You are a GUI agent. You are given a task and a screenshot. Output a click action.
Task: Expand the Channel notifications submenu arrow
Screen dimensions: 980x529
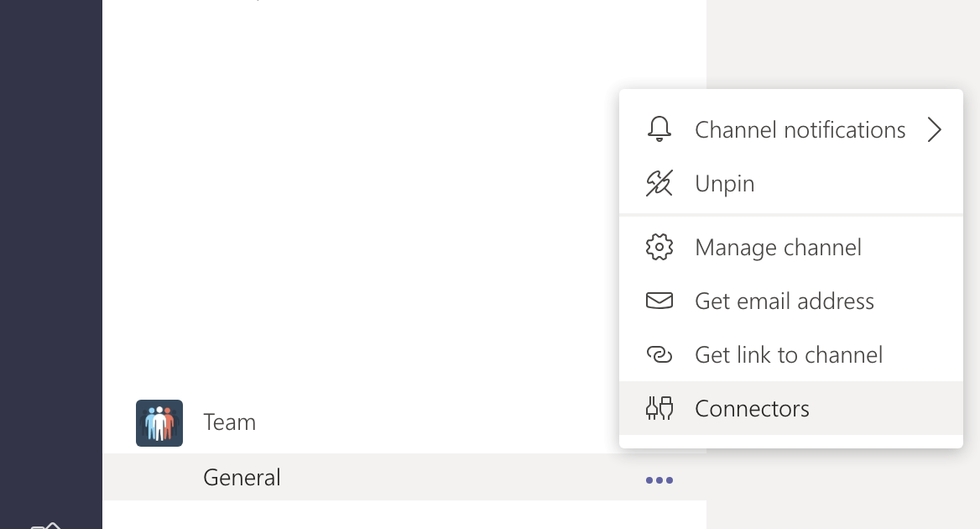(x=934, y=129)
